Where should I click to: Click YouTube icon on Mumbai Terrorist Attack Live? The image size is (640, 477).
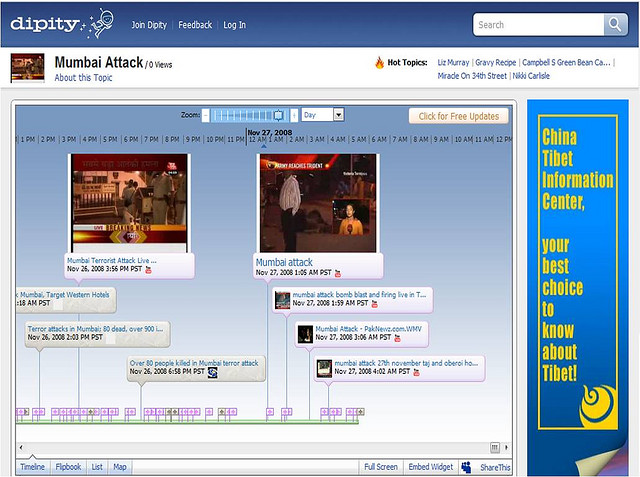[149, 269]
